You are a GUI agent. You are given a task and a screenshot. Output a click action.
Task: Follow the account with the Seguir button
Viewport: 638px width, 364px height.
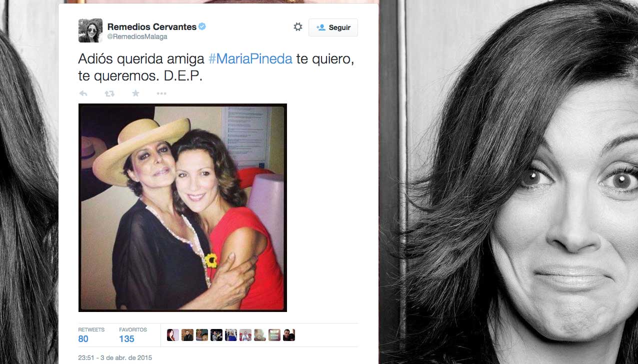(333, 27)
